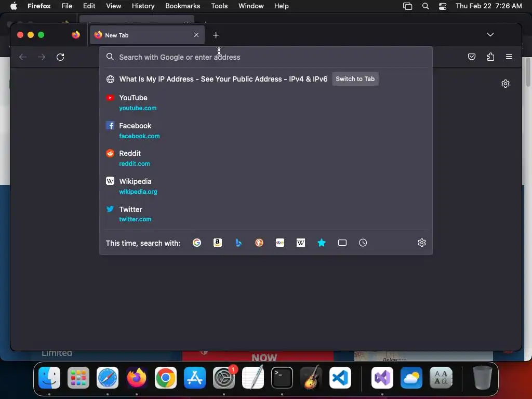Select the New Tab tab

tap(147, 35)
